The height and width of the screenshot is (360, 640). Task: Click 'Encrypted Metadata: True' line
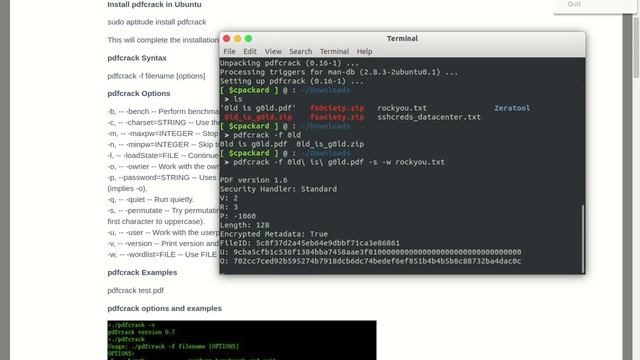click(274, 234)
